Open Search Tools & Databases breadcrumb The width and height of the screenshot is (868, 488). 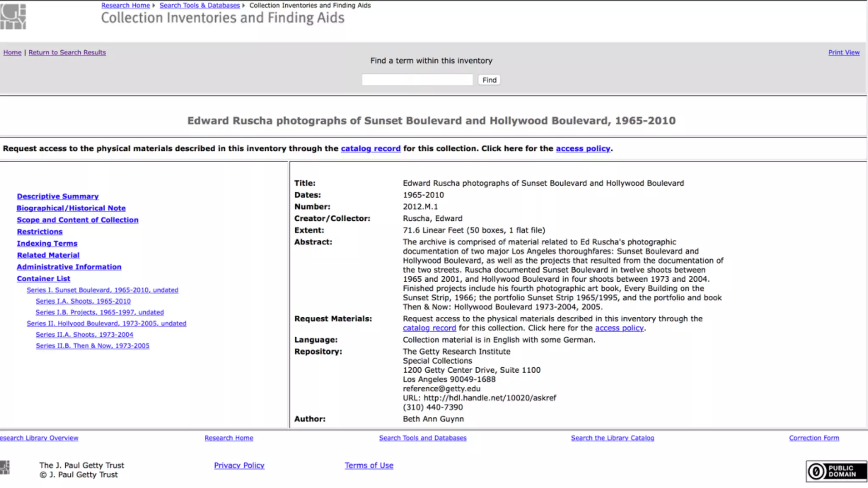(x=199, y=6)
